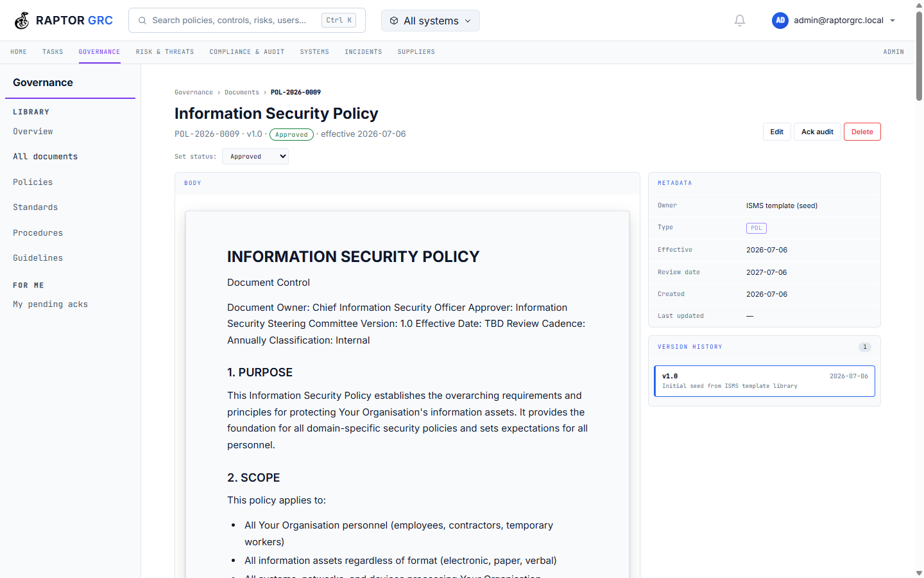Open Risk & Threats tab
The height and width of the screenshot is (578, 924).
(x=165, y=52)
